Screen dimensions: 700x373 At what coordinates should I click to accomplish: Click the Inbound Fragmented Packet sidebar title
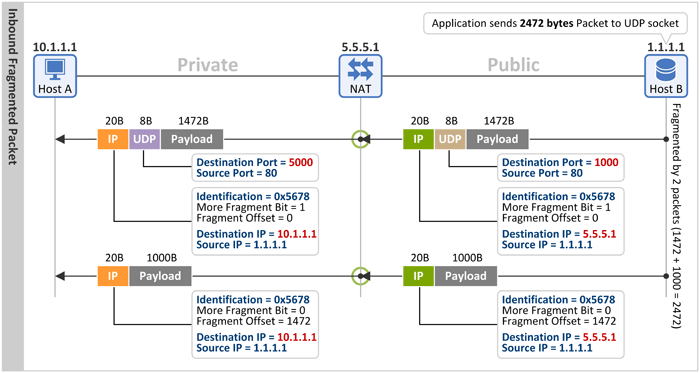tap(12, 87)
